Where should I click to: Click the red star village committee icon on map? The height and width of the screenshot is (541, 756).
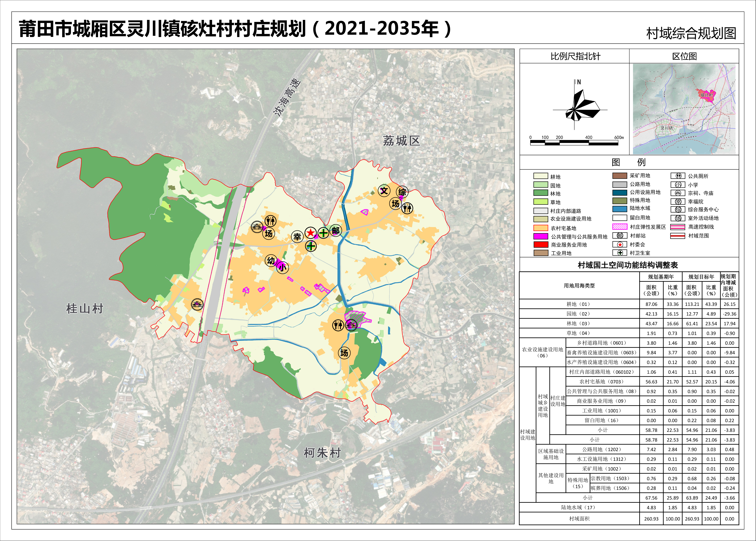pyautogui.click(x=310, y=233)
